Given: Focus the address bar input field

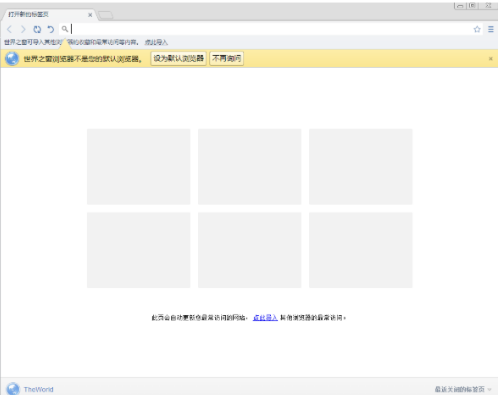Looking at the screenshot, I should 270,29.
